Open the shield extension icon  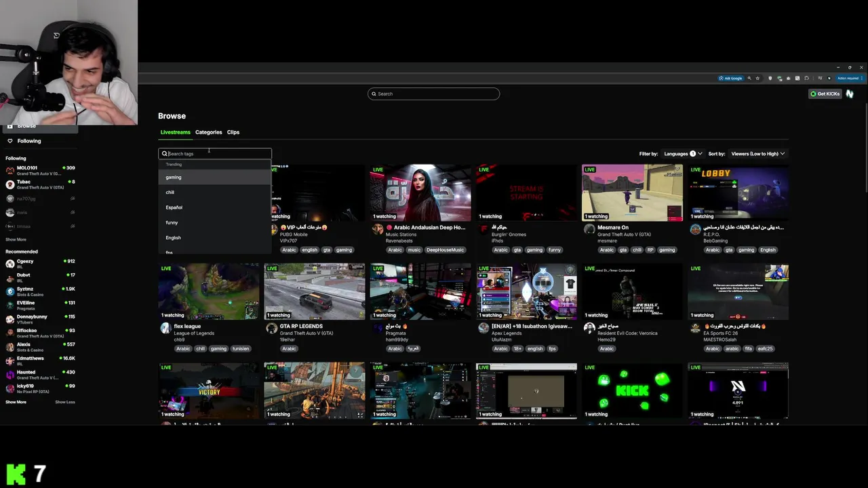tap(770, 78)
